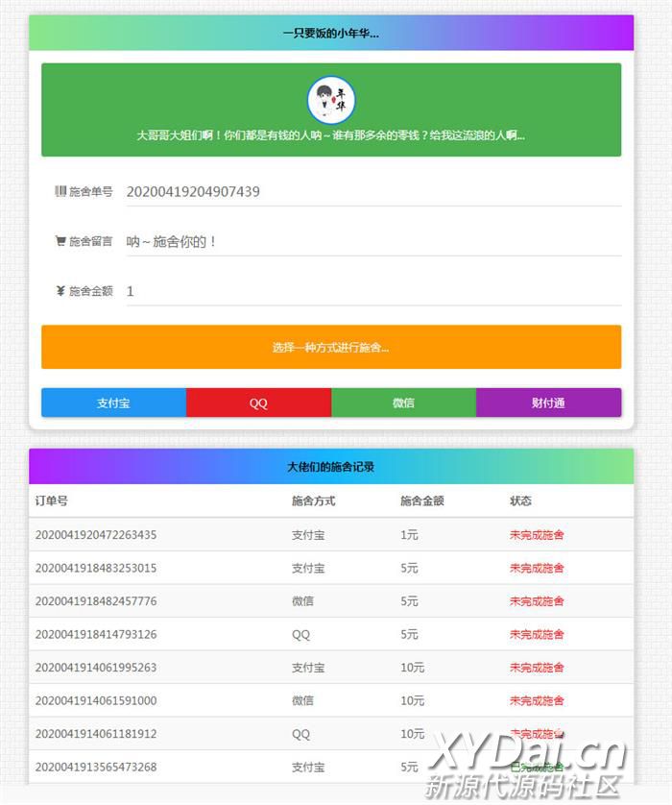This screenshot has width=672, height=805.
Task: Click 10元 amount for order 2020041914061995263
Action: point(413,667)
